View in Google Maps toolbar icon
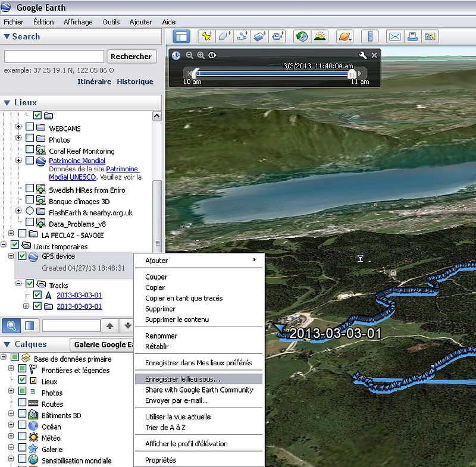Screen dimensions: 476x467 click(x=430, y=37)
